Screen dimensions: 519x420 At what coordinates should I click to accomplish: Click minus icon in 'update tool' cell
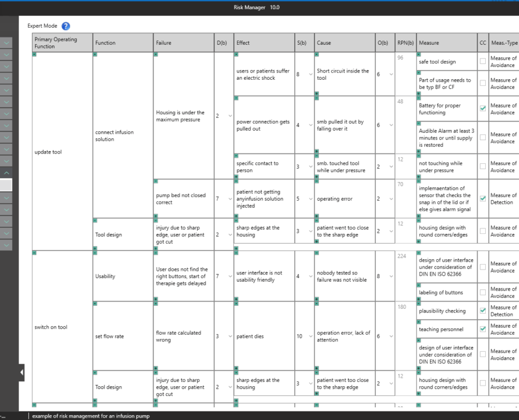[x=34, y=55]
